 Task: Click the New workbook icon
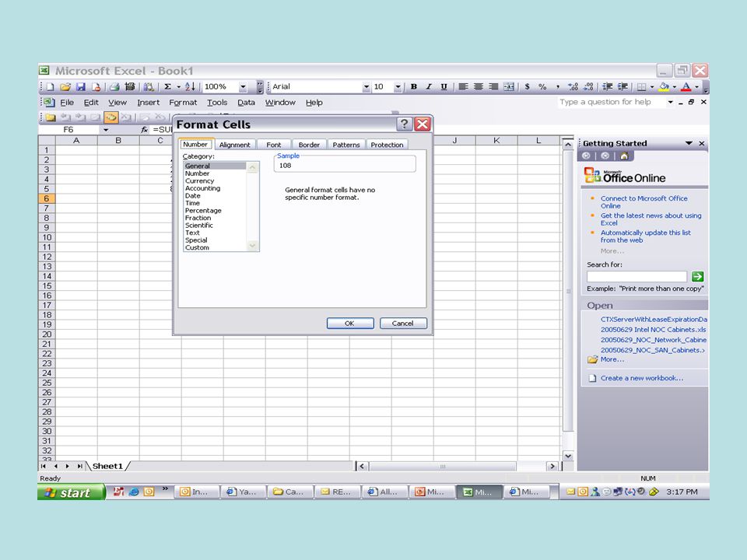click(x=51, y=86)
